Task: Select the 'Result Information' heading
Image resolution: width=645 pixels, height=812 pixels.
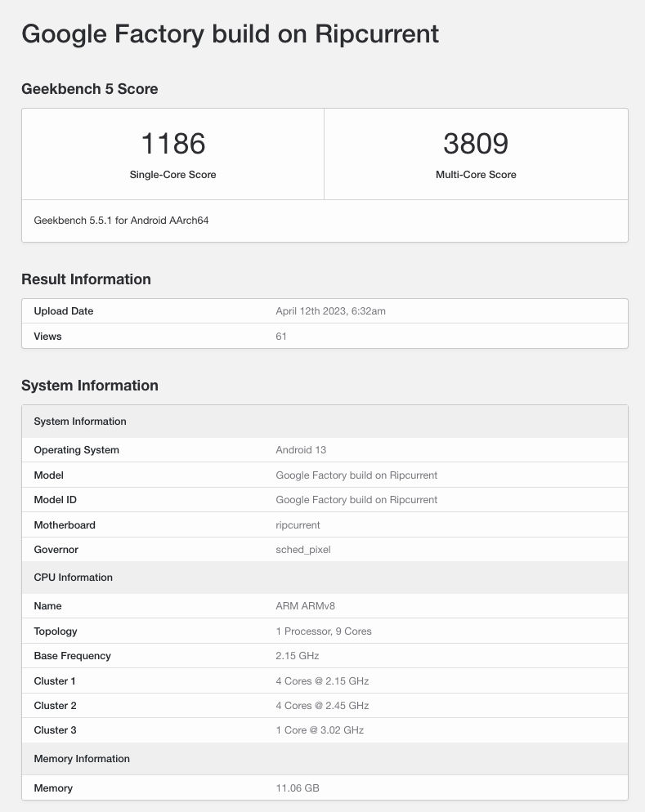Action: 86,279
